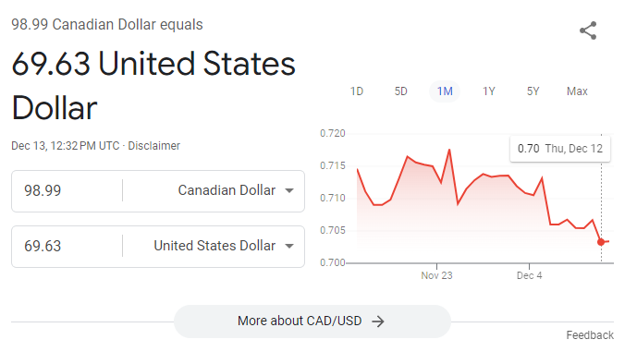Send Feedback via the link
Viewport: 637px width, 364px height.
coord(590,335)
